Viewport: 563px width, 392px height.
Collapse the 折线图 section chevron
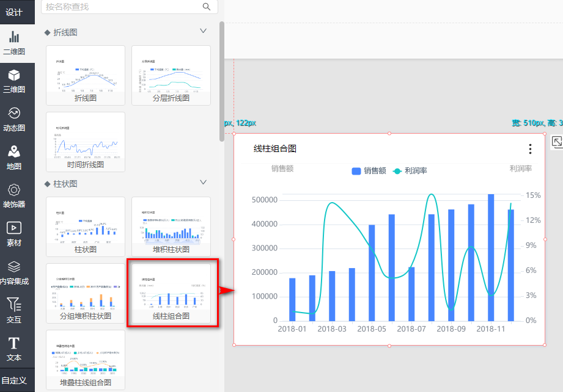(204, 31)
